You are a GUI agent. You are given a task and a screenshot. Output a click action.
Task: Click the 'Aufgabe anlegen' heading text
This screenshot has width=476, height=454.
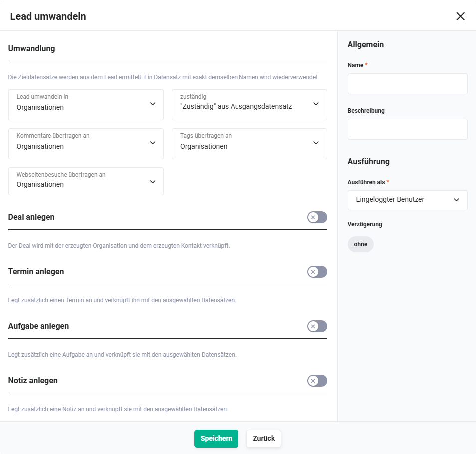[x=38, y=326]
